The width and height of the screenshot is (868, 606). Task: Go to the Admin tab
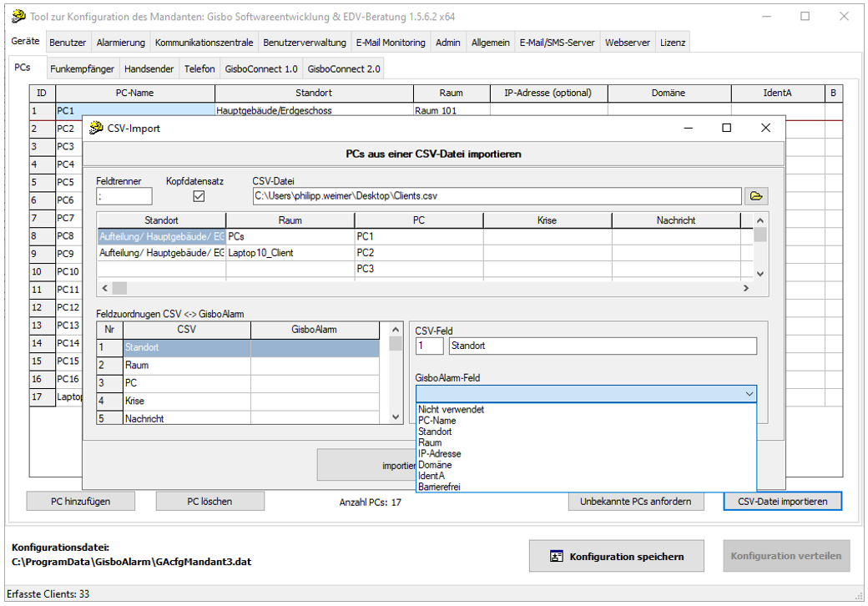coord(448,43)
